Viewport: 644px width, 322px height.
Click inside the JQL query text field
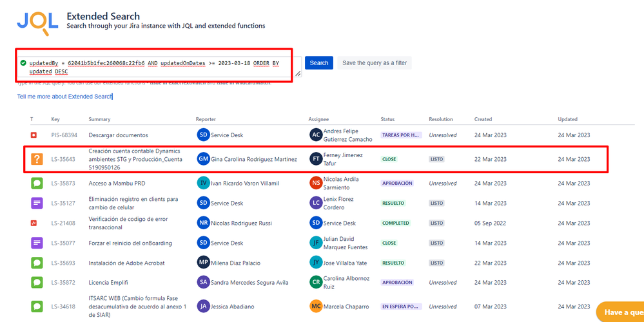(159, 67)
